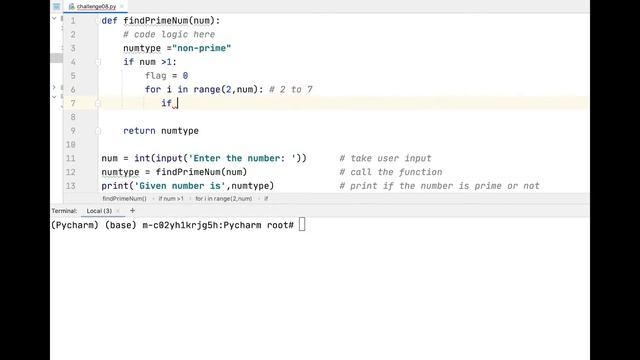Click findPrimeNum() in the breadcrumb bar
640x360 pixels.
124,199
